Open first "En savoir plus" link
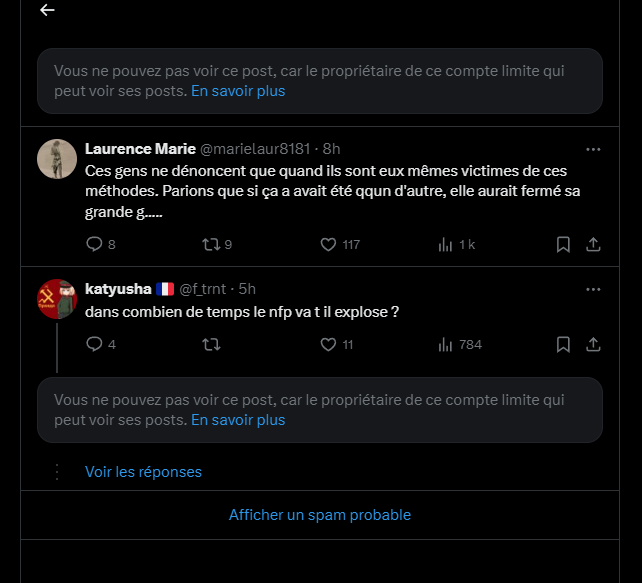642x583 pixels. [238, 90]
